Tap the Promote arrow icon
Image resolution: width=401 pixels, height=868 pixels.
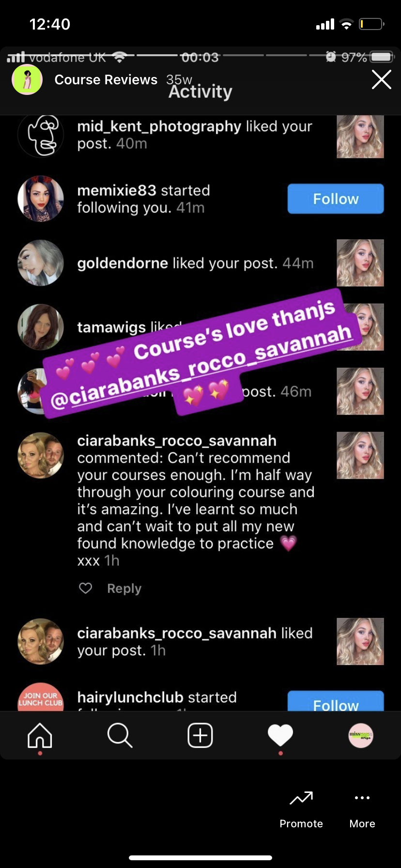(x=301, y=798)
